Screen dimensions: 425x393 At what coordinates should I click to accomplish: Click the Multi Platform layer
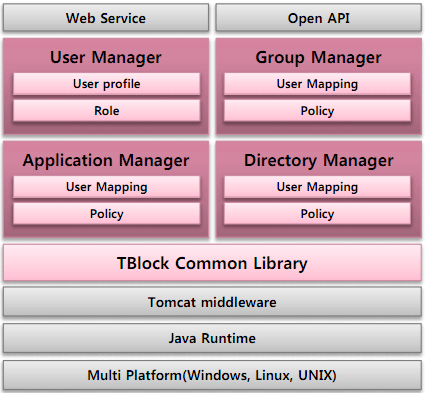coord(212,375)
